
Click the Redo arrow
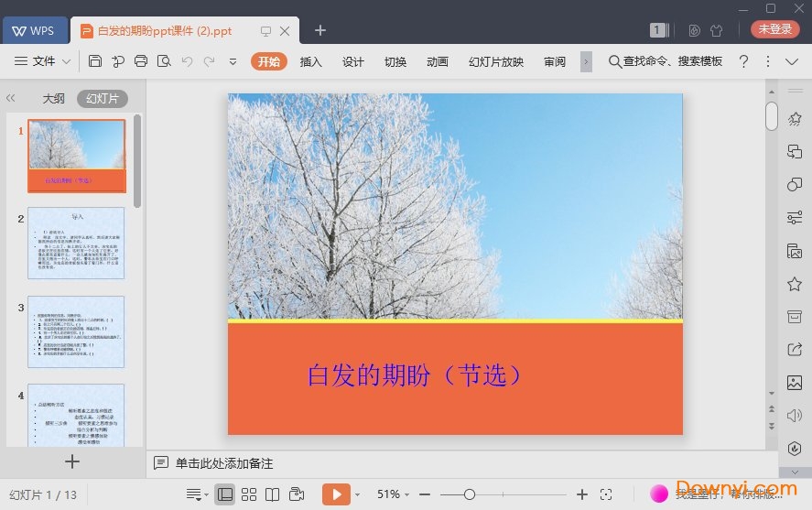[x=210, y=61]
